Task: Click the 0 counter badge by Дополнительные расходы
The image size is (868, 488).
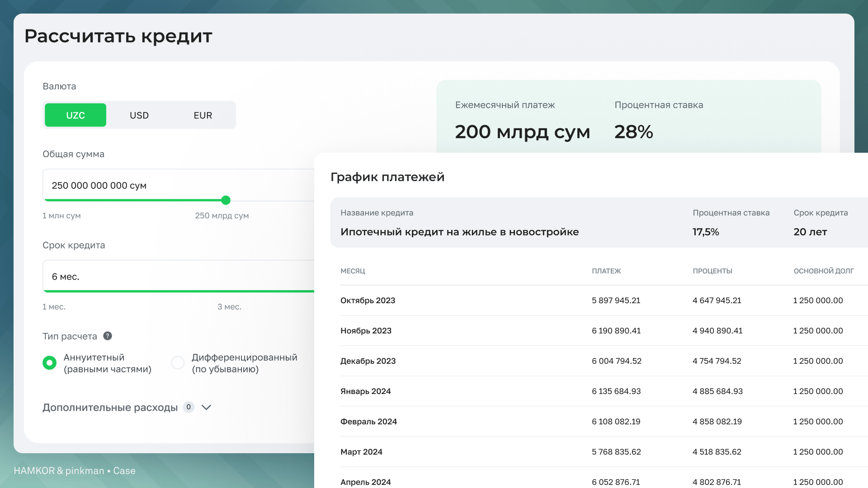Action: 189,407
